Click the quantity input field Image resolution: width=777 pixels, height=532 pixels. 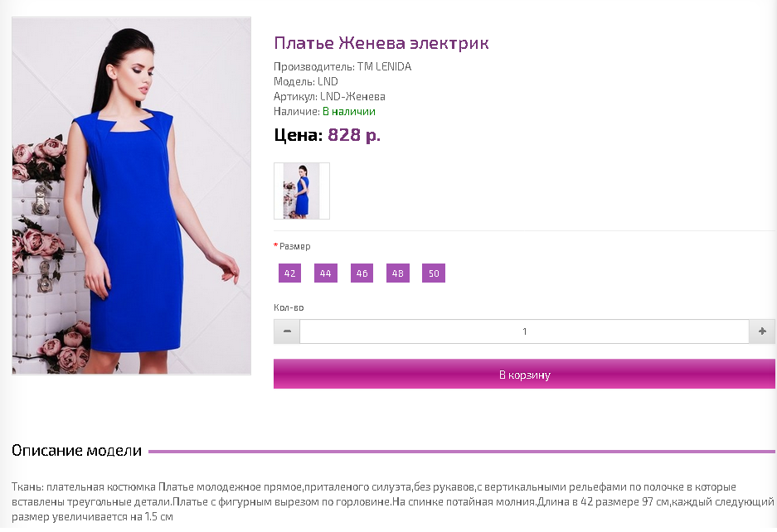coord(524,331)
